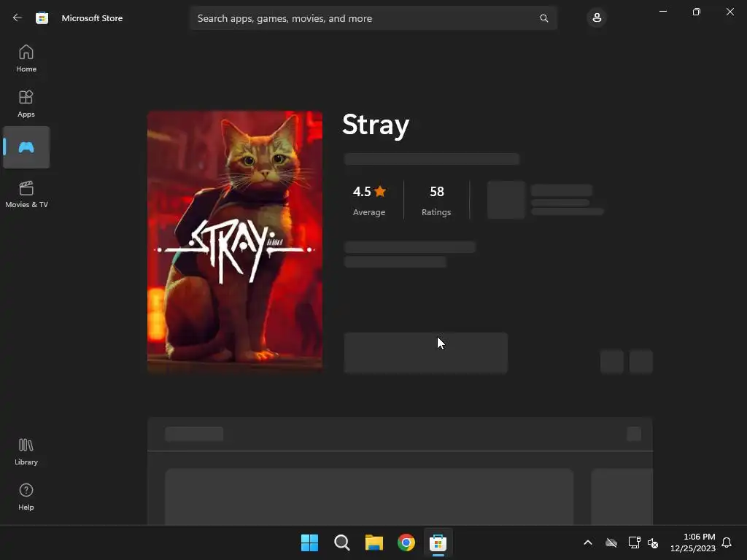Click Microsoft Store taskbar icon
The width and height of the screenshot is (747, 560).
438,542
